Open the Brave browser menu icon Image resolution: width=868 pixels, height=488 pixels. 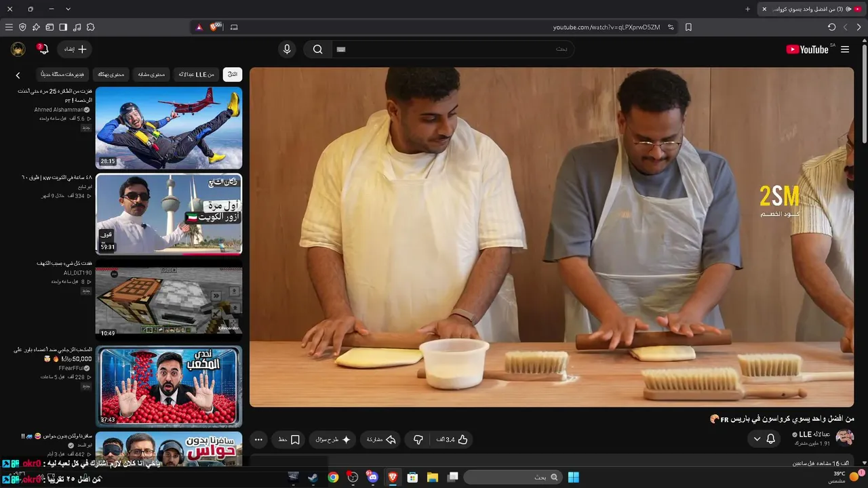[9, 27]
